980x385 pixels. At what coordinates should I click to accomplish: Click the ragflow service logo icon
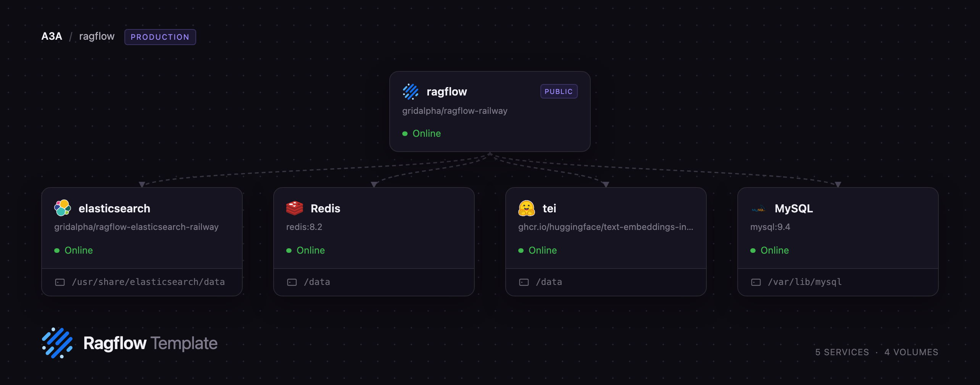(411, 92)
